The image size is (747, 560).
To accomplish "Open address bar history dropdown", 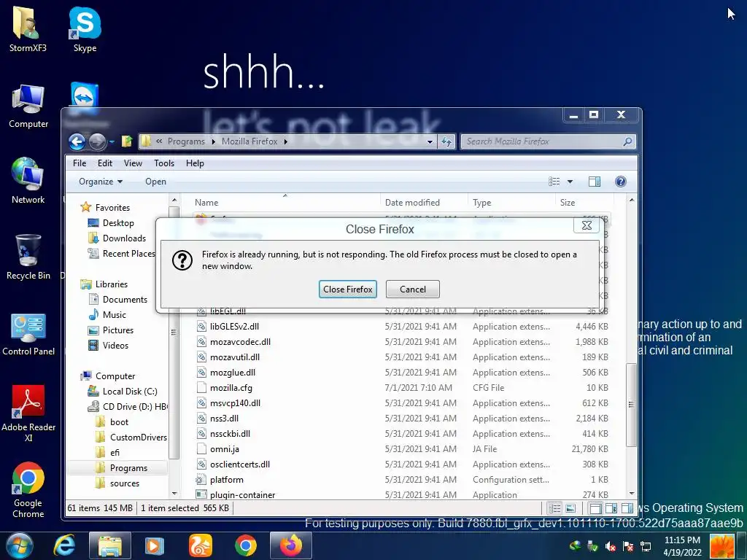I will pyautogui.click(x=430, y=141).
